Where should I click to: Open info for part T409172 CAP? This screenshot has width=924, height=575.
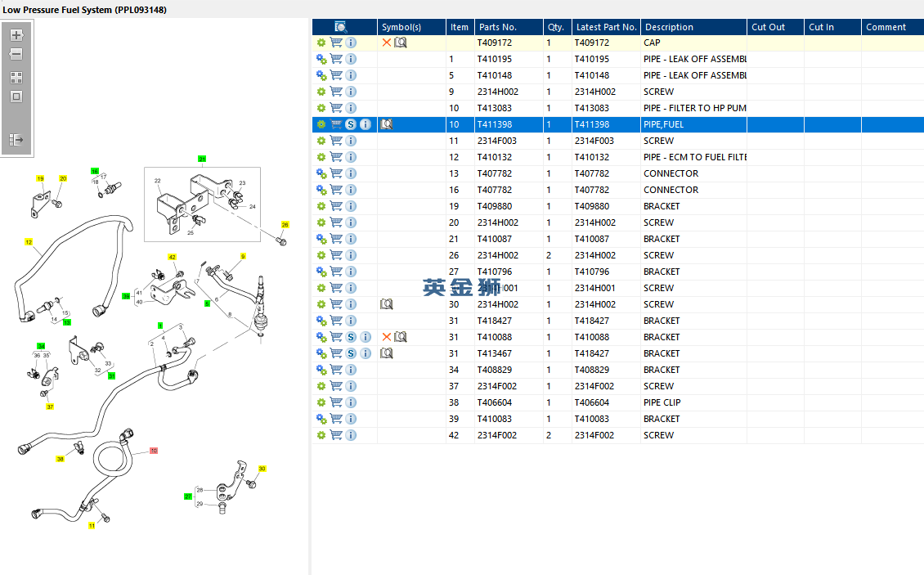351,43
